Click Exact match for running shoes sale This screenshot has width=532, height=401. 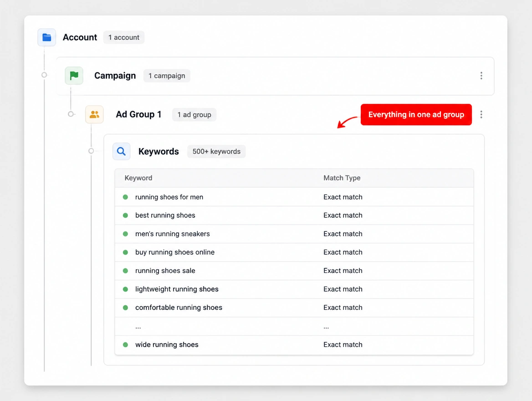click(x=343, y=271)
